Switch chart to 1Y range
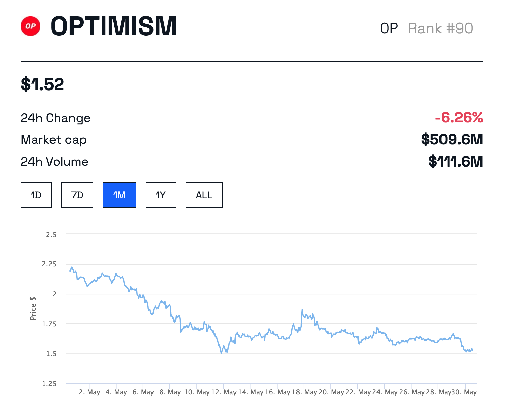Screen dimensions: 532x409 pyautogui.click(x=161, y=195)
